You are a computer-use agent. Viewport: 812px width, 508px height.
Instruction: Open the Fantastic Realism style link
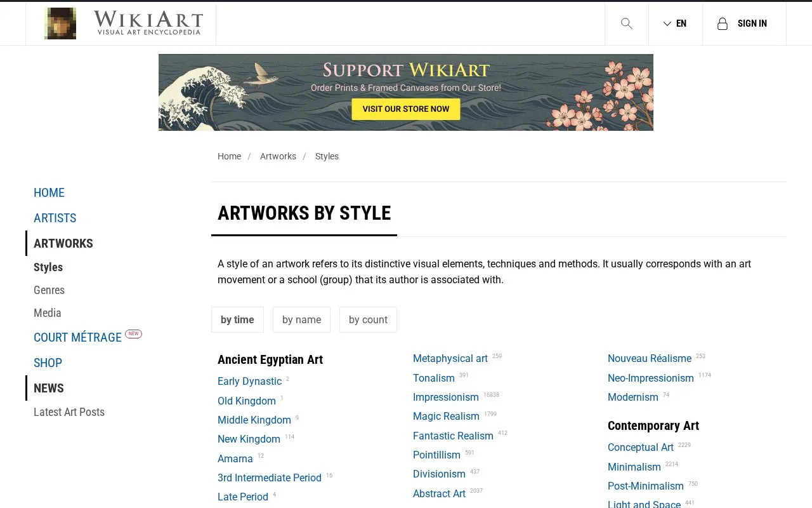pyautogui.click(x=453, y=436)
